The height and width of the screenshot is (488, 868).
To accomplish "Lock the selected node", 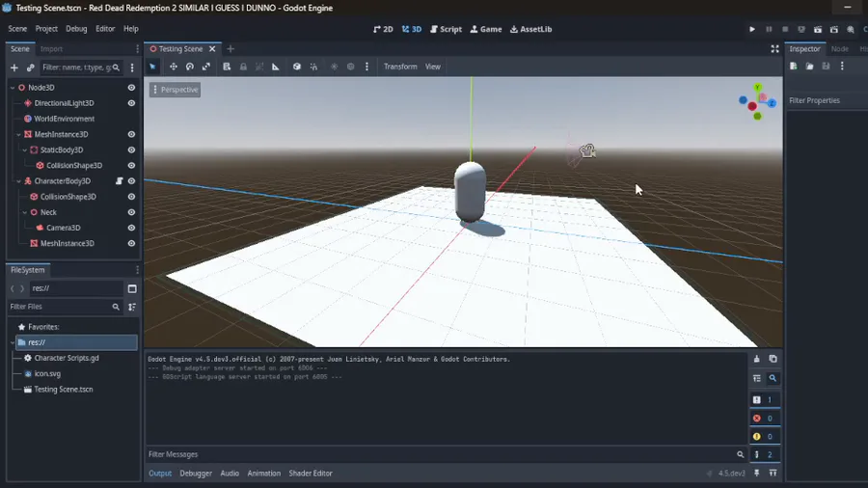I will click(243, 67).
